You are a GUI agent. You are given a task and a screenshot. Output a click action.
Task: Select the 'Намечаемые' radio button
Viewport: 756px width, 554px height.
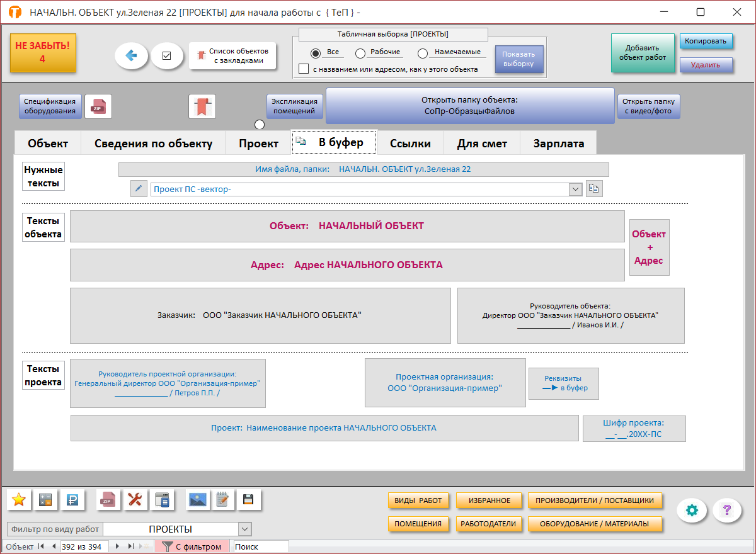pyautogui.click(x=423, y=54)
